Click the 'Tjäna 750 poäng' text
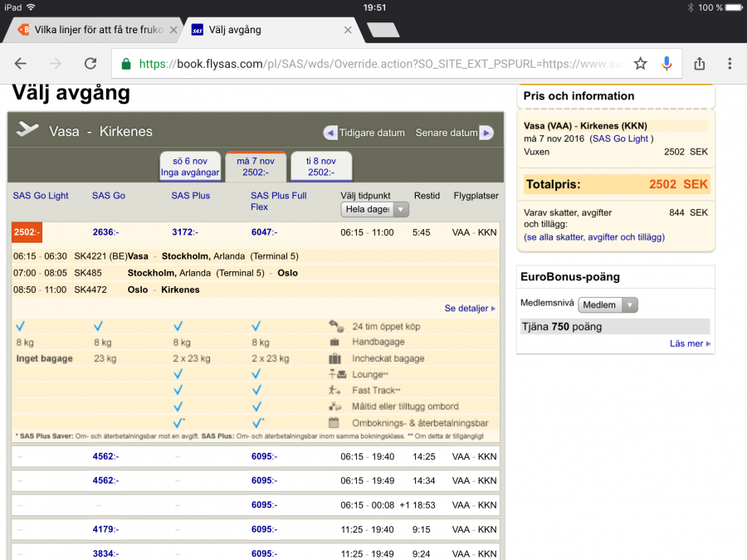747x560 pixels. (562, 327)
